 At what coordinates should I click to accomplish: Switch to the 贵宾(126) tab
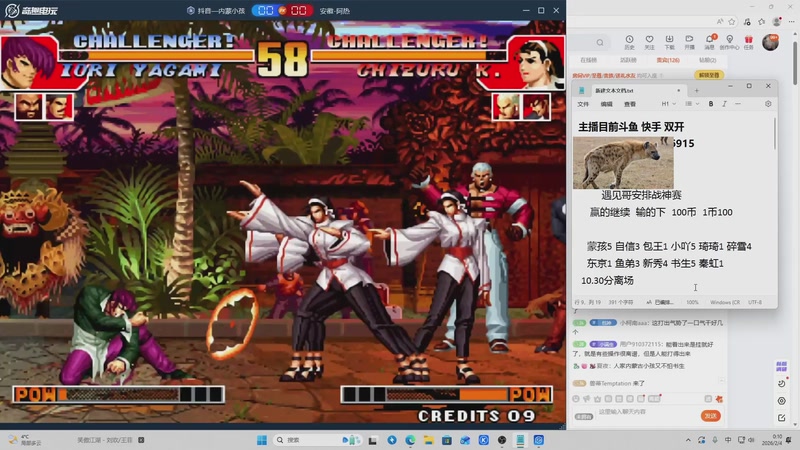pyautogui.click(x=668, y=60)
